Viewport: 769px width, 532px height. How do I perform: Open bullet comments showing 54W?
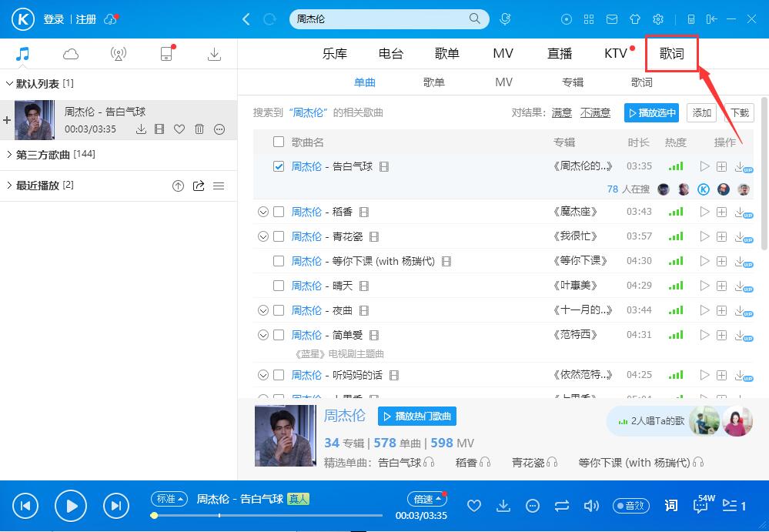701,506
